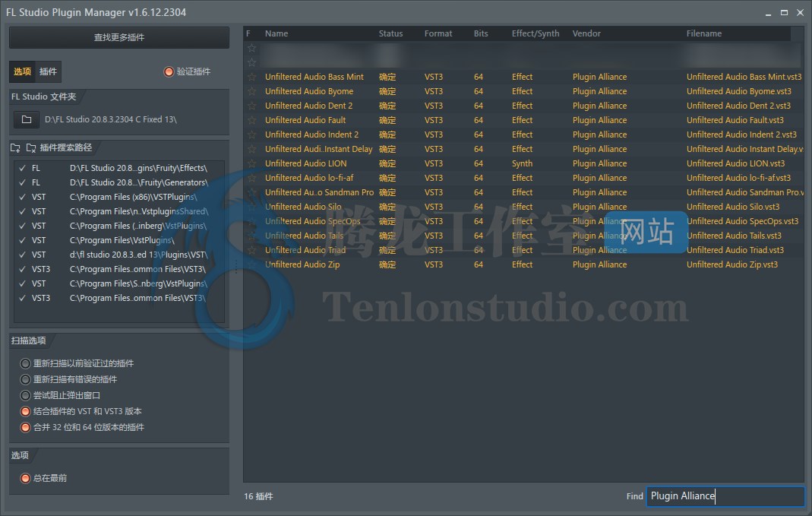
Task: Click filename Unfiltered Audio Triad.vst3
Action: point(735,250)
